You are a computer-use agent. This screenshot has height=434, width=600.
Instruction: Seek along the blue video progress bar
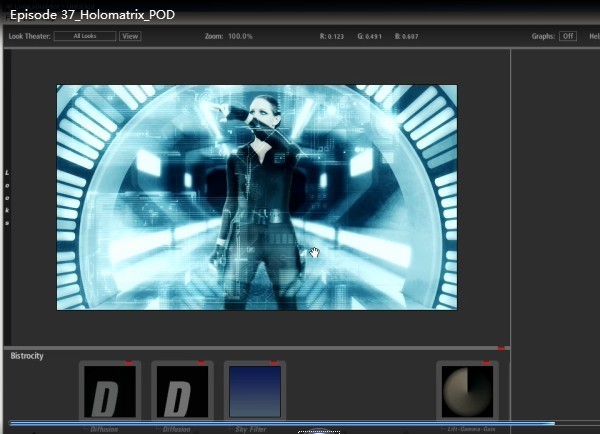[x=282, y=423]
